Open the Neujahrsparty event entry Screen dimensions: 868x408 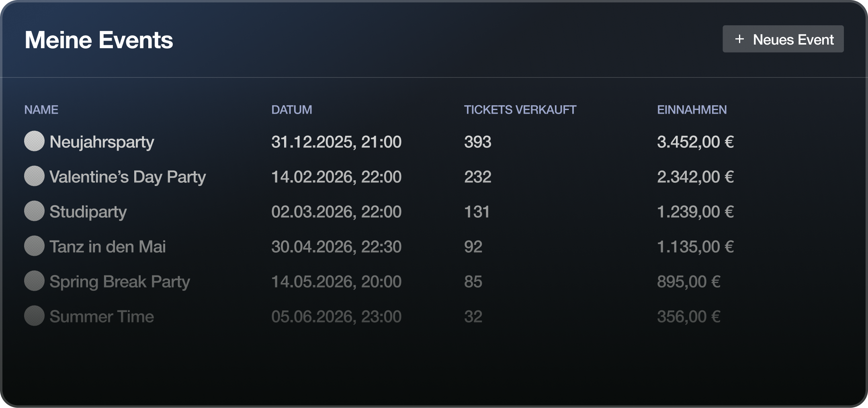point(102,141)
